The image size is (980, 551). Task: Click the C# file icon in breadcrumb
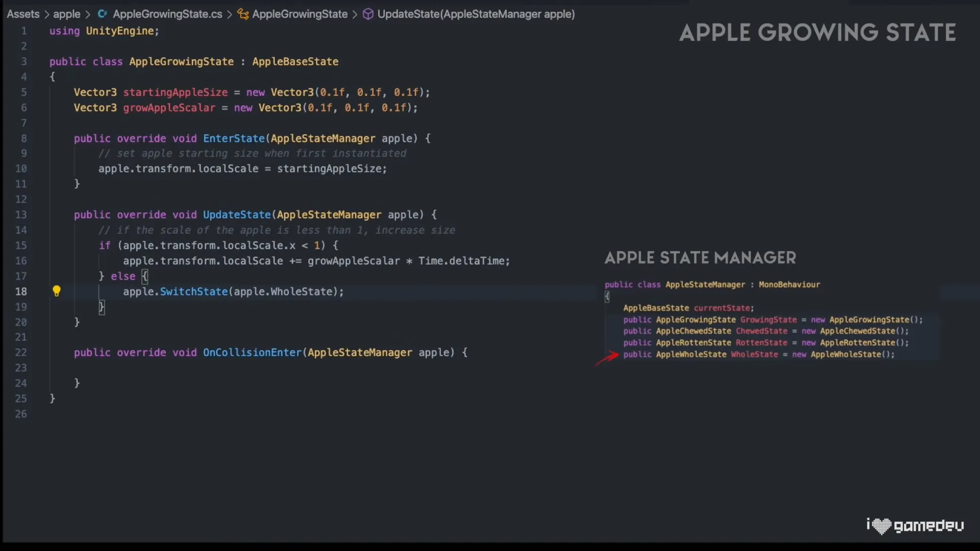click(103, 14)
